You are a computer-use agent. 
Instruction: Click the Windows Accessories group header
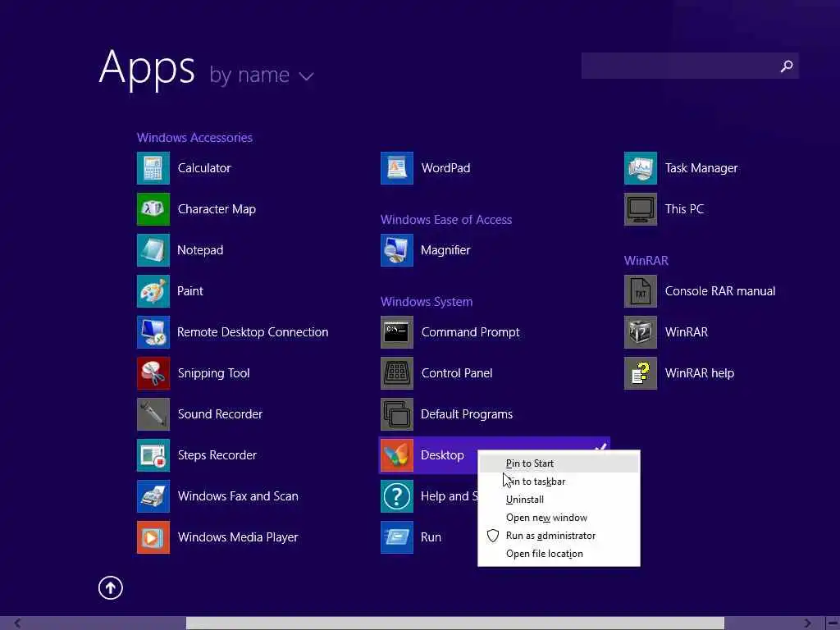coord(195,138)
